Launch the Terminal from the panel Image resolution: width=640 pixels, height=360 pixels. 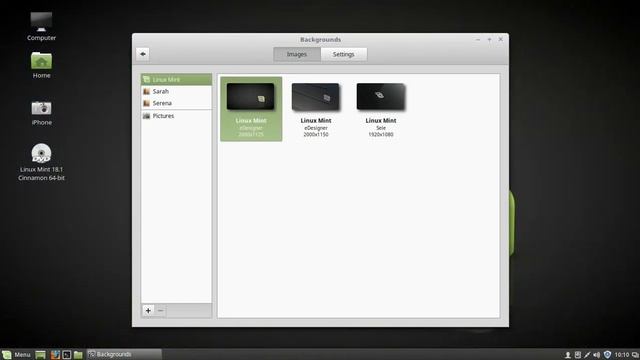(67, 354)
